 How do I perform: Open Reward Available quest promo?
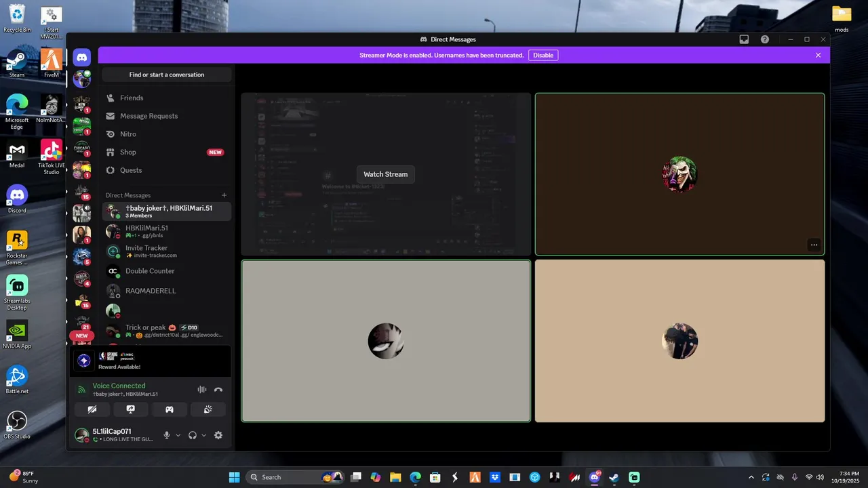pos(151,360)
